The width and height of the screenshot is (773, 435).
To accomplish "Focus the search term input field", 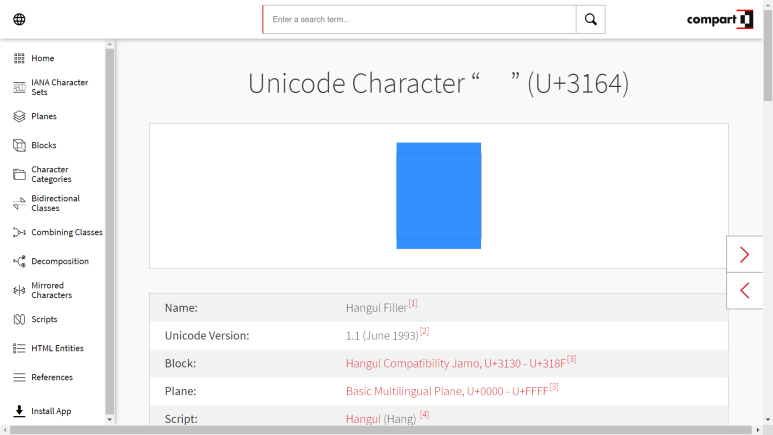I will point(420,19).
